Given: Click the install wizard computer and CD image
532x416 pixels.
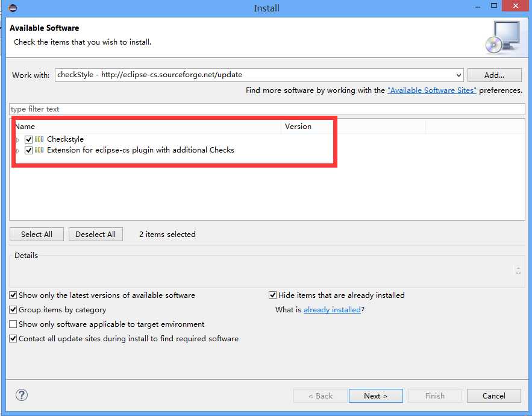Looking at the screenshot, I should [x=503, y=37].
